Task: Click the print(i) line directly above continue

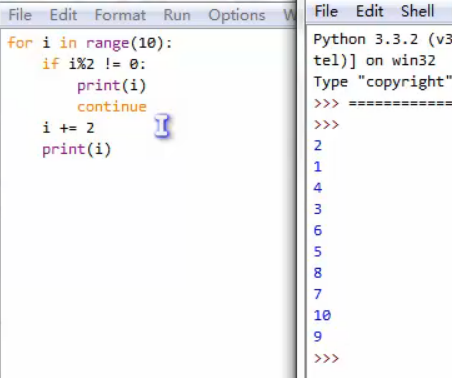Action: click(x=112, y=86)
